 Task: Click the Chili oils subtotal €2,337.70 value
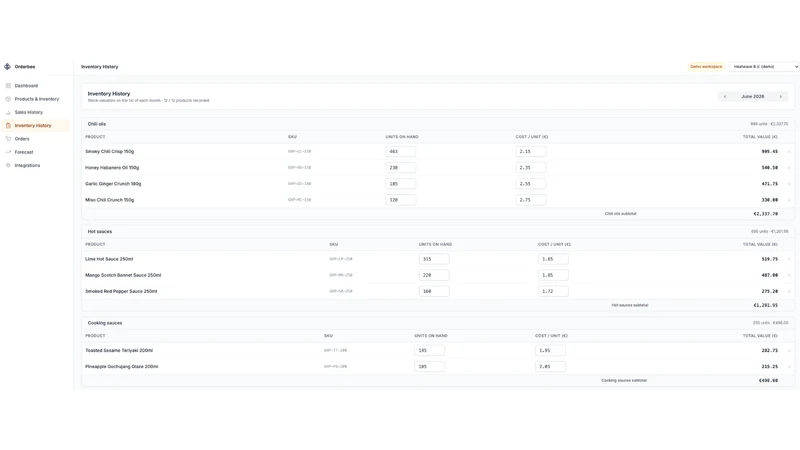pos(765,214)
